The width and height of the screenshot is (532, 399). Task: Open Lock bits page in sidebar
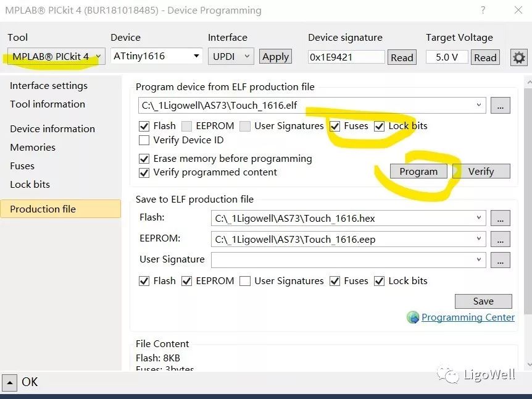point(30,185)
